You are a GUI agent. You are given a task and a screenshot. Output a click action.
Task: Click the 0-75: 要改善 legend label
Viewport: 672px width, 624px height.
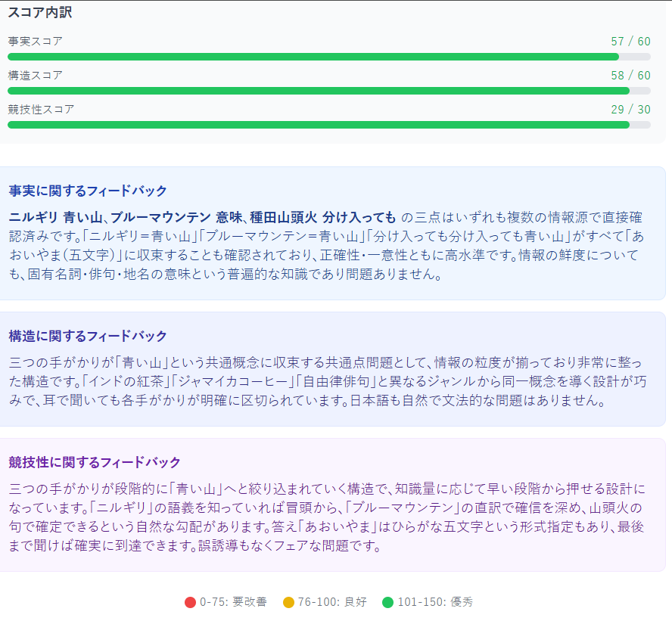[x=233, y=602]
